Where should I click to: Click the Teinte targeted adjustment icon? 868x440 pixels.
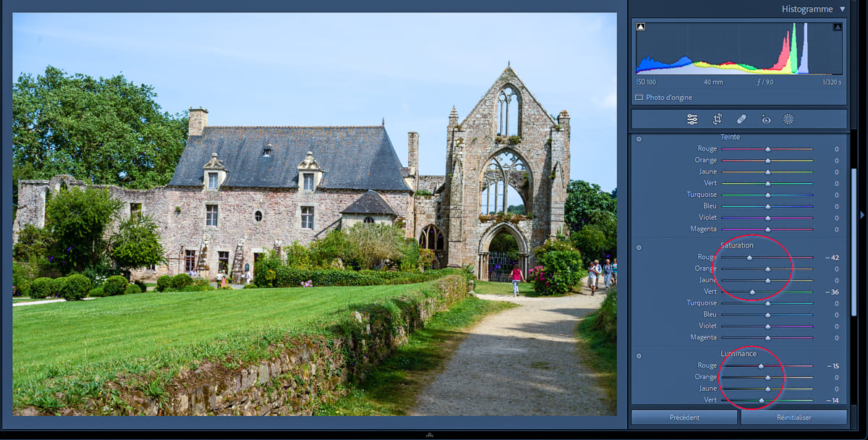(x=639, y=138)
